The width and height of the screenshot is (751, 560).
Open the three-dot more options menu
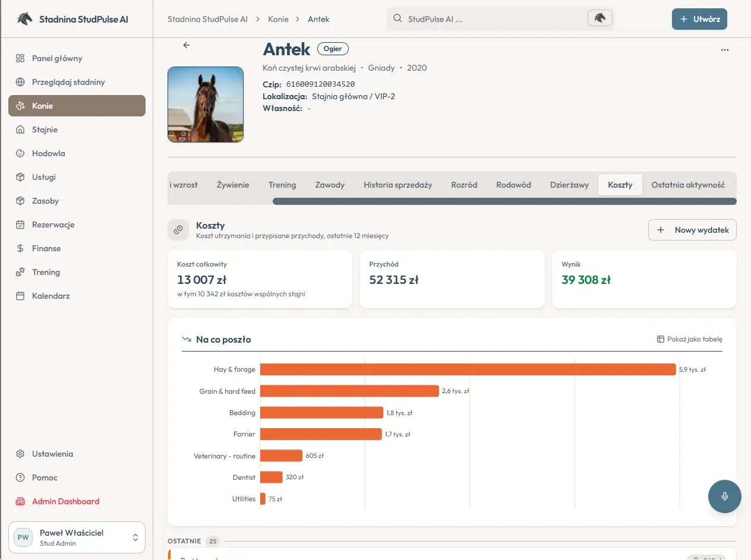click(724, 50)
